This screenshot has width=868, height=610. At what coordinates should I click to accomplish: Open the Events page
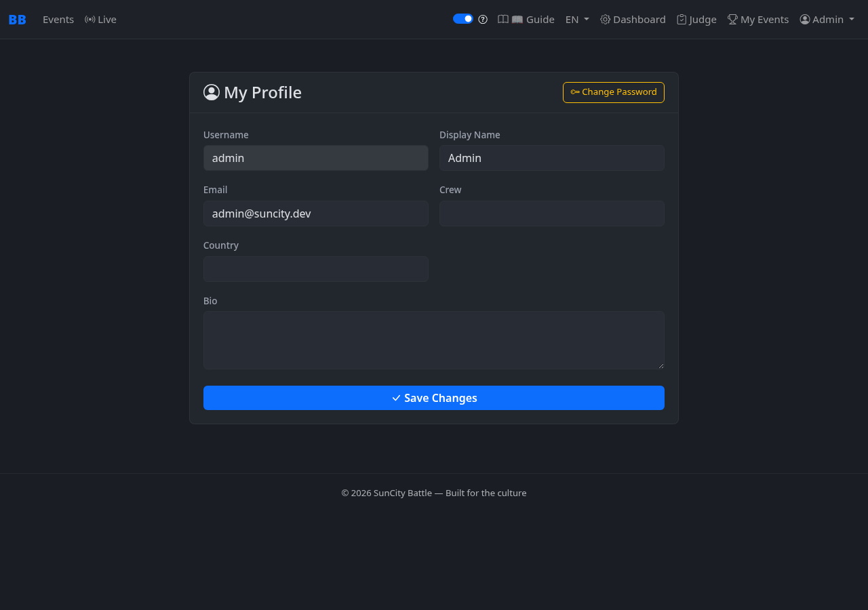point(58,20)
